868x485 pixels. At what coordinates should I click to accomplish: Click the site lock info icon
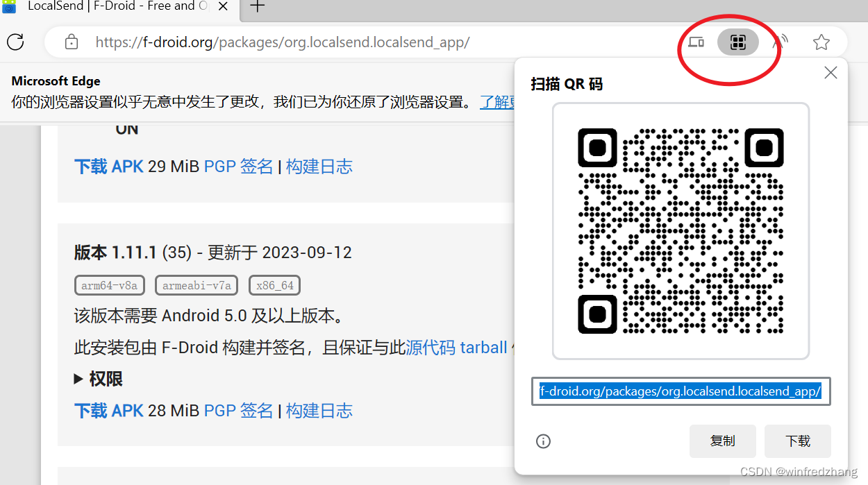pos(71,42)
